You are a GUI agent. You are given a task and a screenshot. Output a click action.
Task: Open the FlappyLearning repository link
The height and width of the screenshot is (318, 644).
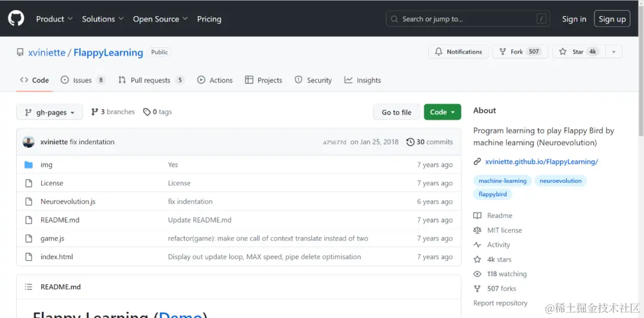pyautogui.click(x=109, y=52)
